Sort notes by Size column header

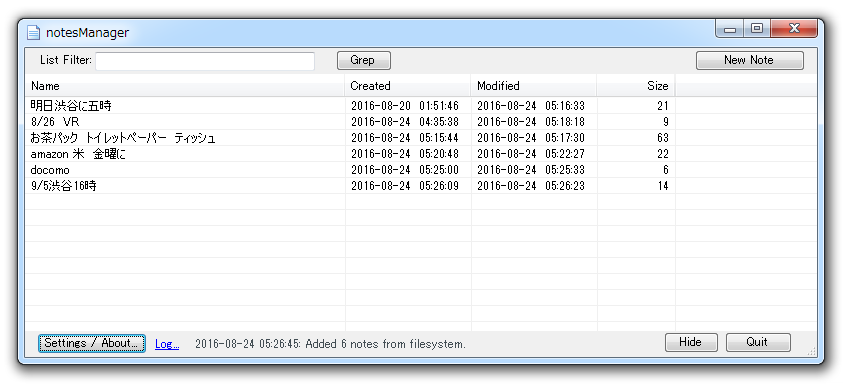click(x=636, y=86)
